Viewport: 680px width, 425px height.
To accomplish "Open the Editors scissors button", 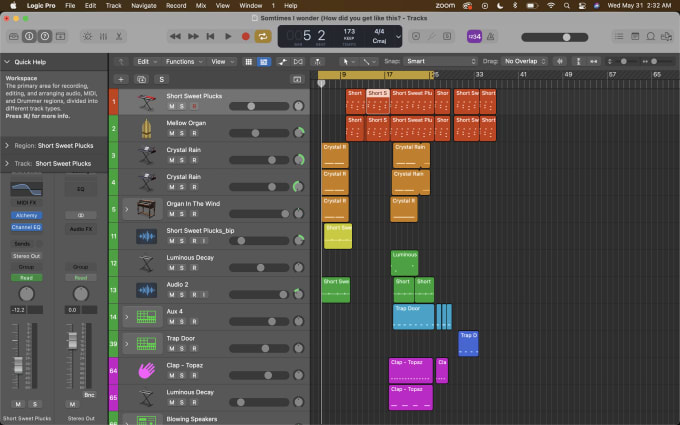I will tap(119, 36).
